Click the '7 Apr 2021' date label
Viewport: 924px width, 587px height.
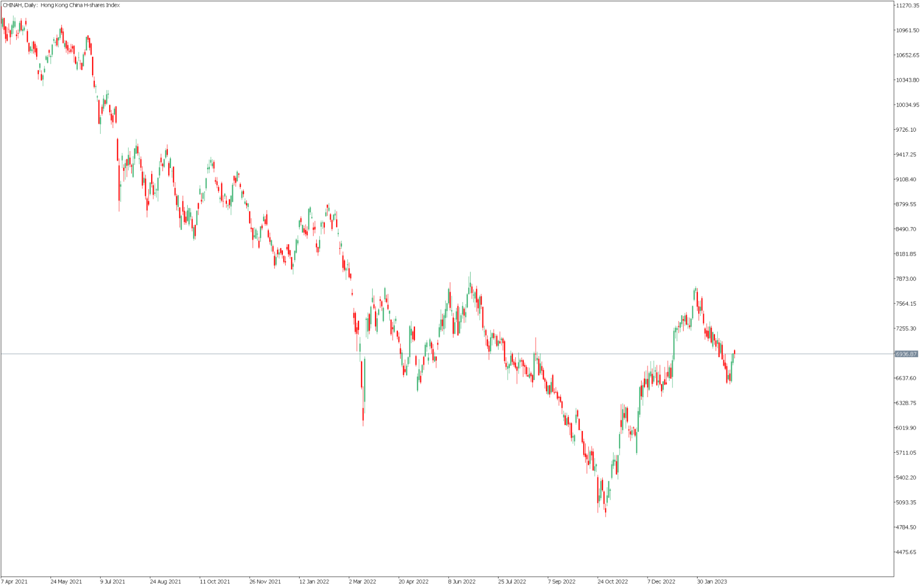pyautogui.click(x=14, y=582)
